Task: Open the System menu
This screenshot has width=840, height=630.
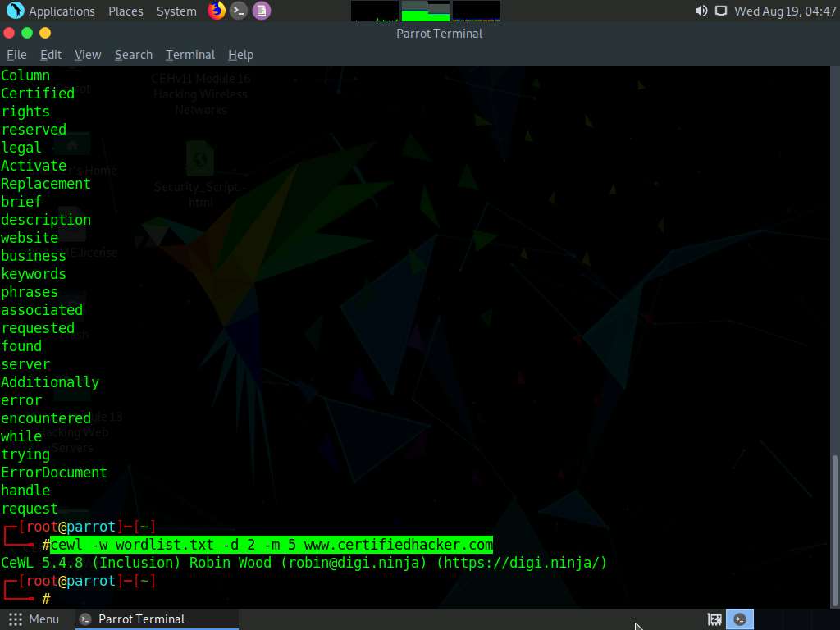Action: [x=176, y=11]
